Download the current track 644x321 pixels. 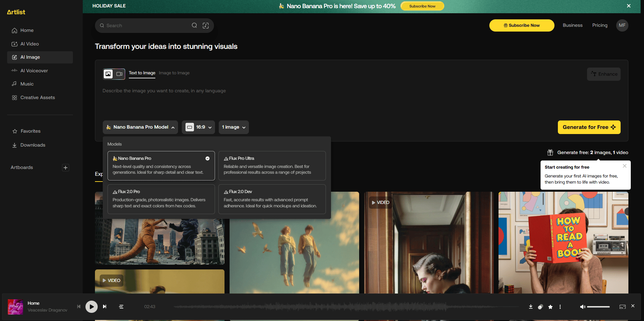point(531,307)
